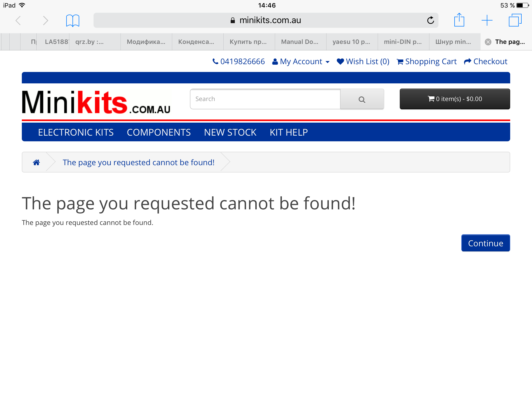Focus the Search input field
532x399 pixels.
tap(265, 99)
